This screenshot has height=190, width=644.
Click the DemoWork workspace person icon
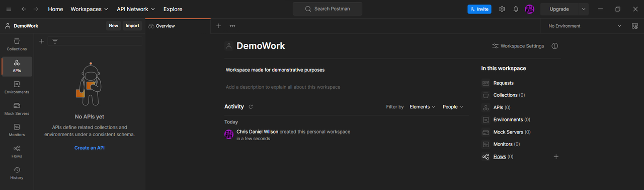229,46
